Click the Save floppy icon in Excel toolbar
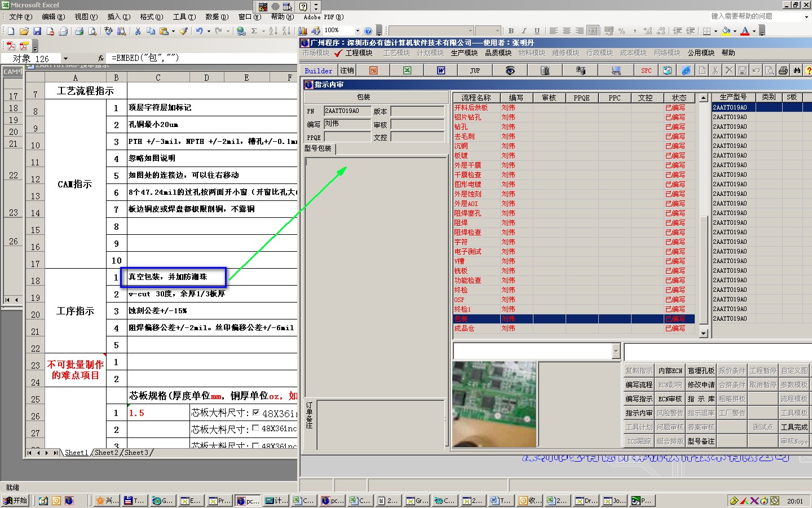Image resolution: width=812 pixels, height=508 pixels. click(x=37, y=31)
